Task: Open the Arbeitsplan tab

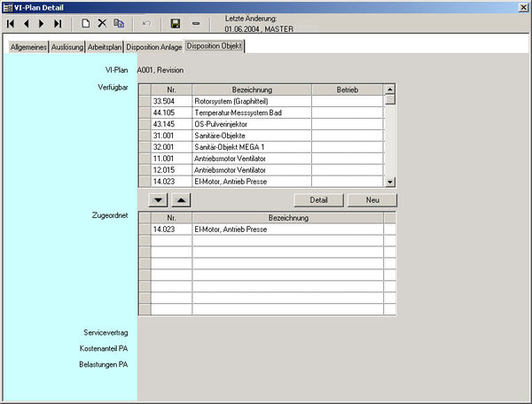Action: click(x=105, y=47)
